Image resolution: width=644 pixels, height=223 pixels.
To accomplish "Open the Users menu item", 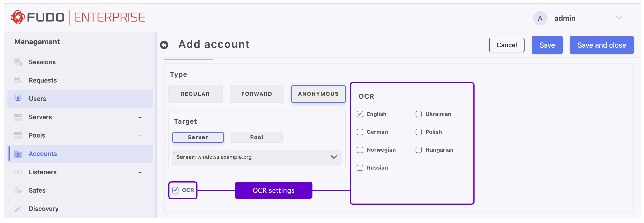I will (x=80, y=99).
